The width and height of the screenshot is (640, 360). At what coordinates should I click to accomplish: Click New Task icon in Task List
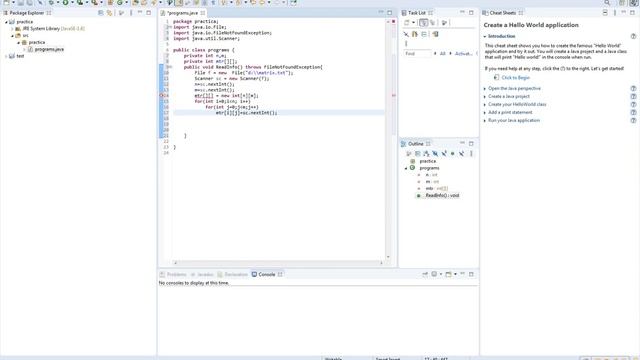tap(407, 23)
